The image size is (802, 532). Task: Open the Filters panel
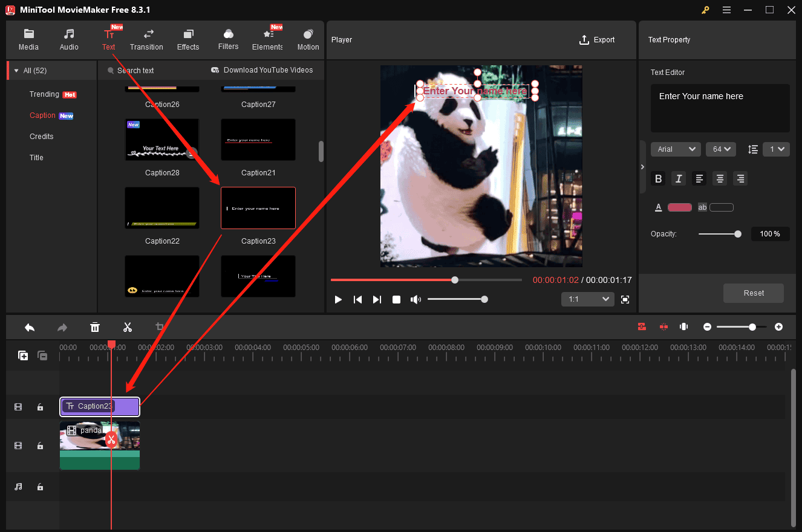tap(228, 39)
